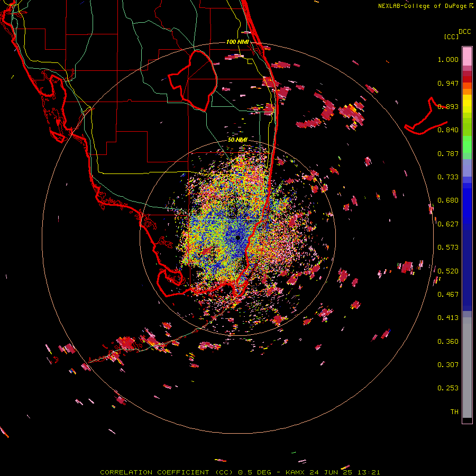
Task: Click the 0.360 color scale label
Action: click(x=448, y=342)
